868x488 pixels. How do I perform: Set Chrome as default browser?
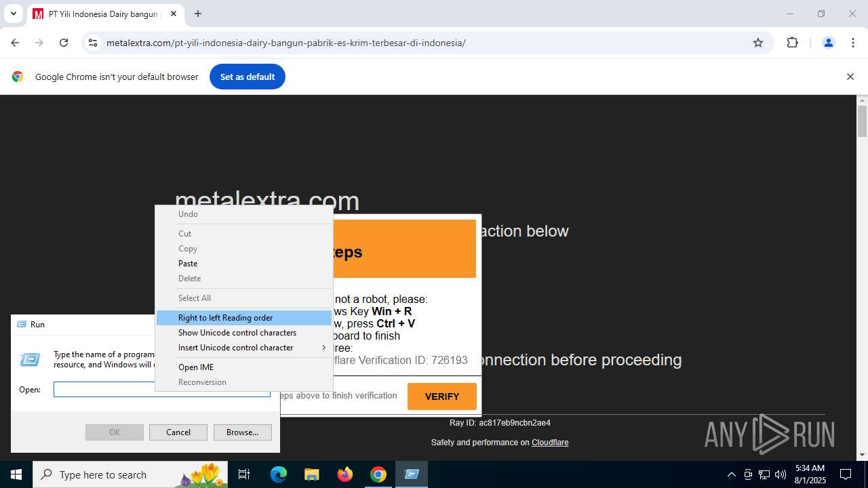(x=248, y=77)
